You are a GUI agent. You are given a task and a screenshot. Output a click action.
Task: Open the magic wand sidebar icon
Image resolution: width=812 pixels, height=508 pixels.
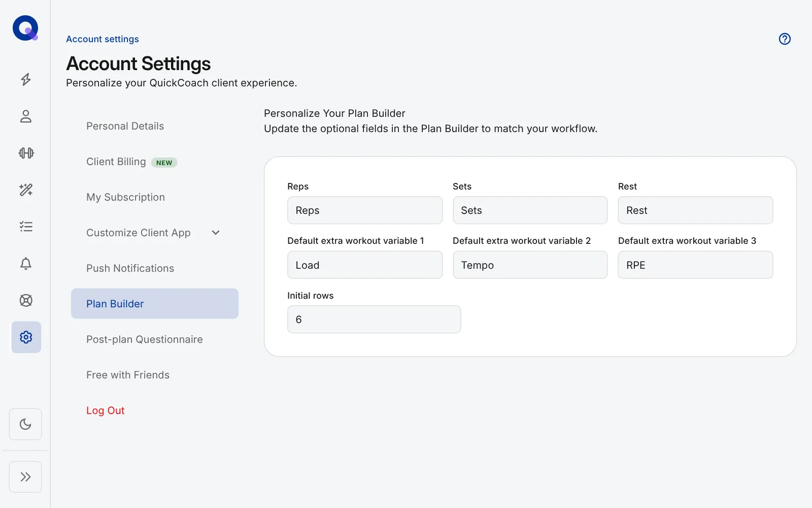click(26, 190)
